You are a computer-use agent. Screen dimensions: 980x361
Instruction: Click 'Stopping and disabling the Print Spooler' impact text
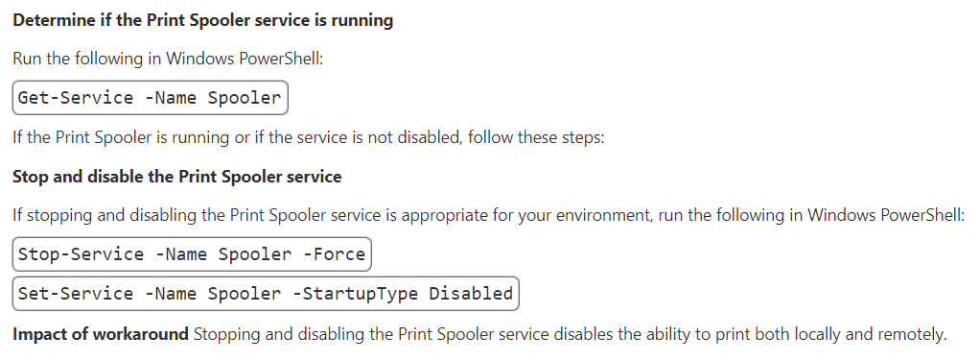click(x=355, y=334)
